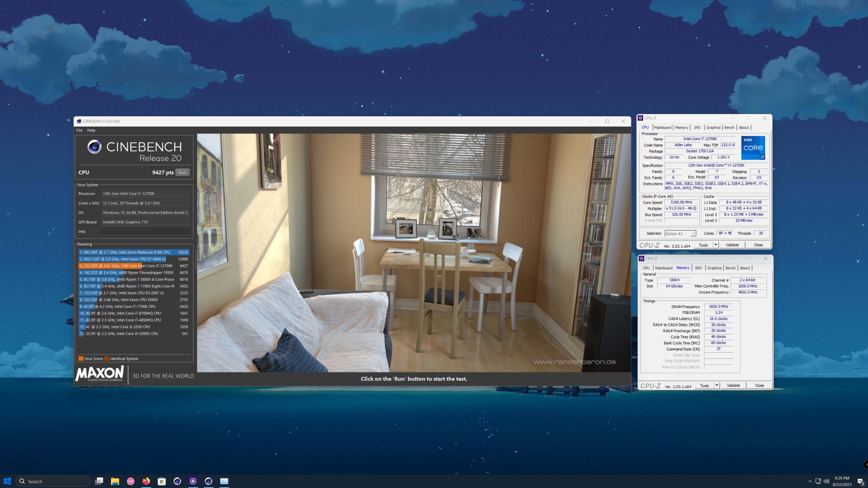Image resolution: width=868 pixels, height=488 pixels.
Task: Click the DRAM Frequency value 1600.0 MHz
Action: tap(718, 307)
